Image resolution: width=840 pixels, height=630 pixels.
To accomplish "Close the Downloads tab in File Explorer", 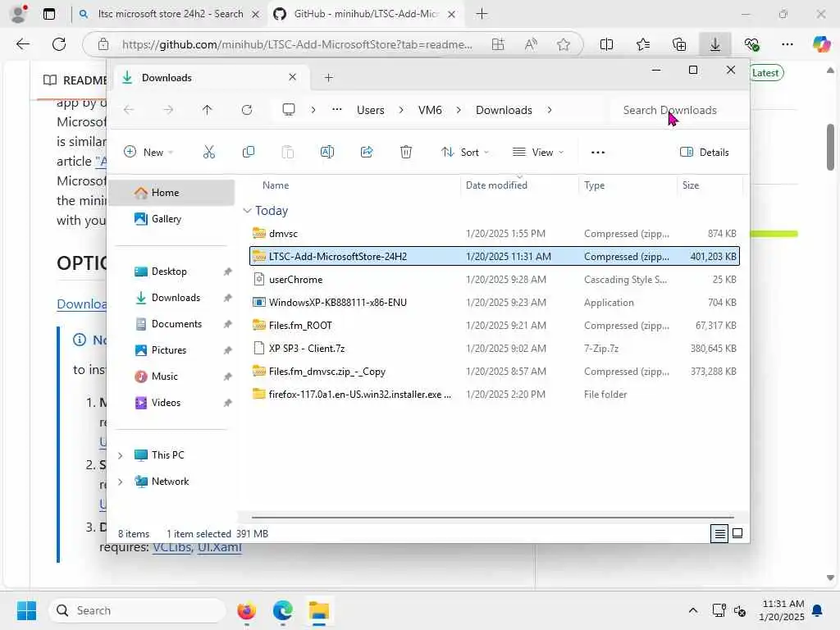I will coord(293,77).
